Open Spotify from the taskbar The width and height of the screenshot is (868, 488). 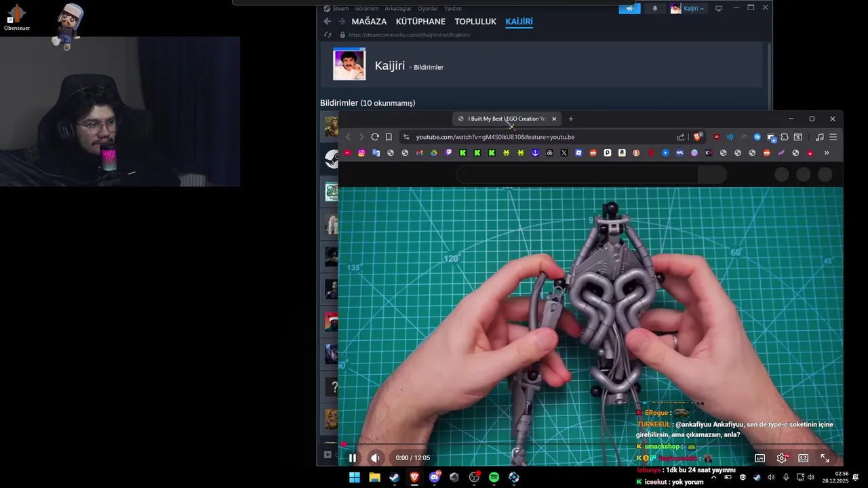pos(494,477)
